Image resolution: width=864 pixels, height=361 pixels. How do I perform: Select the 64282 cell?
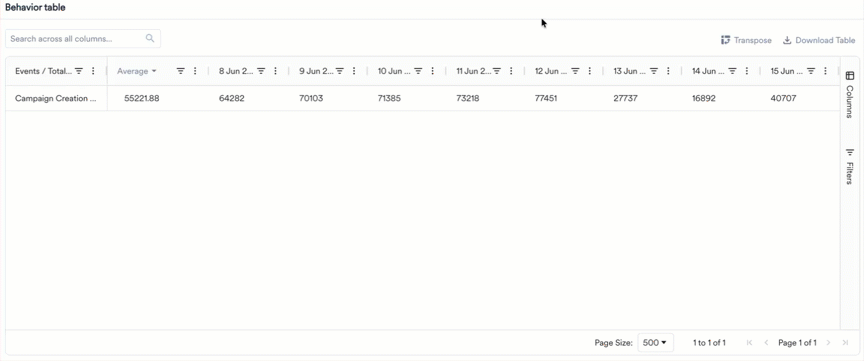click(231, 98)
